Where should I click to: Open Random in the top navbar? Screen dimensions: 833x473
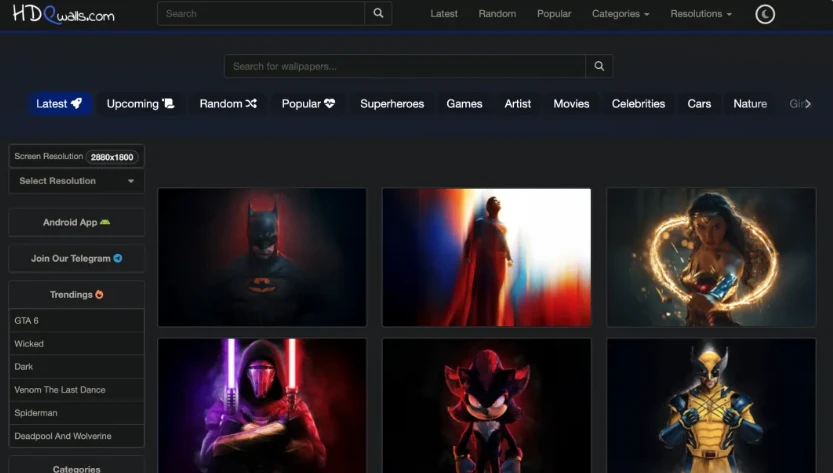[497, 14]
